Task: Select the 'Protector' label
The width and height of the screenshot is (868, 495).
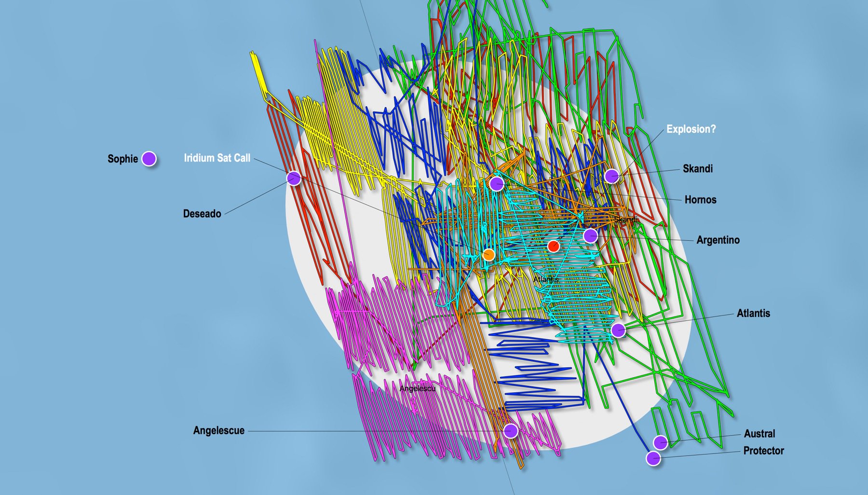Action: pyautogui.click(x=763, y=451)
